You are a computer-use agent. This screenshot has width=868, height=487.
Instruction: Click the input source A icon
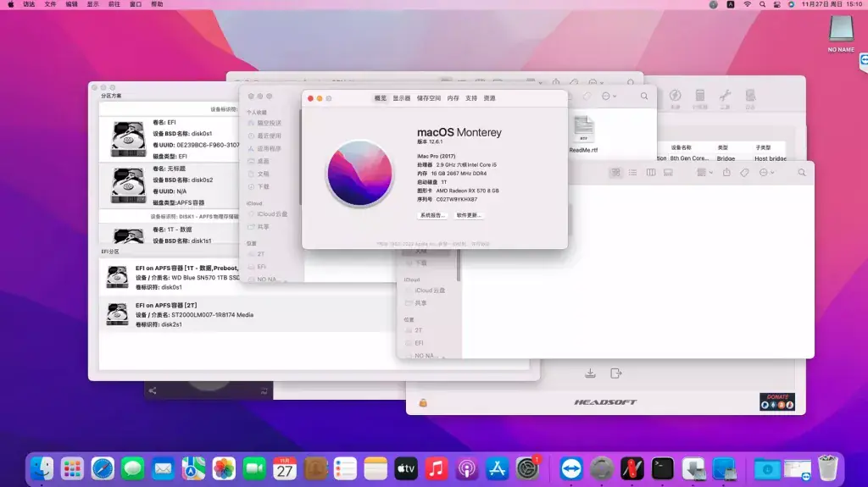(731, 4)
